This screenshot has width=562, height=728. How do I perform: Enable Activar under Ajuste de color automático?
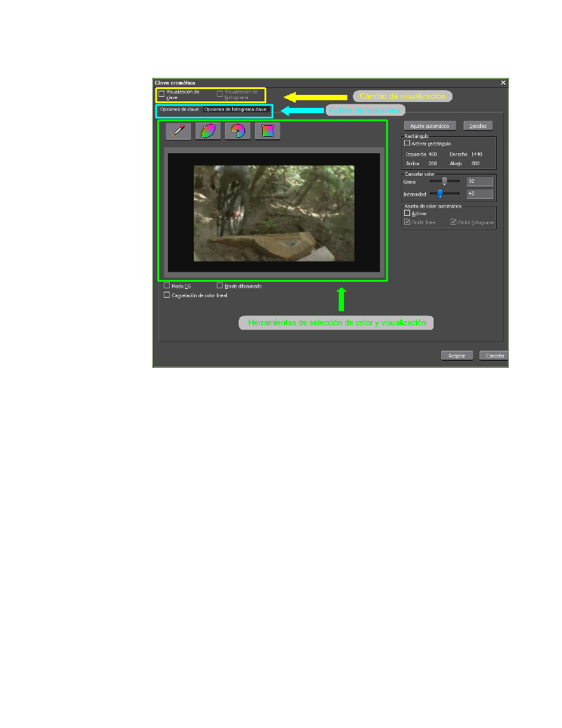407,213
